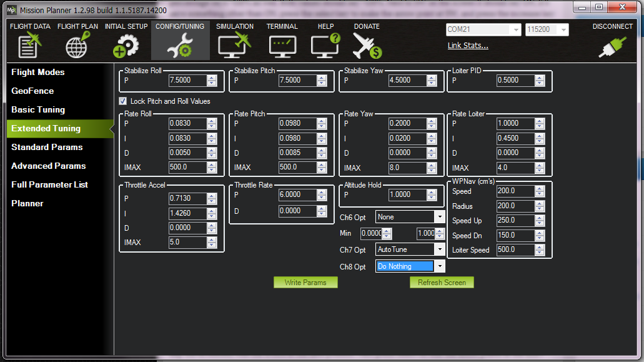Open the Initial Setup gear icon
This screenshot has height=362, width=644.
click(x=126, y=45)
